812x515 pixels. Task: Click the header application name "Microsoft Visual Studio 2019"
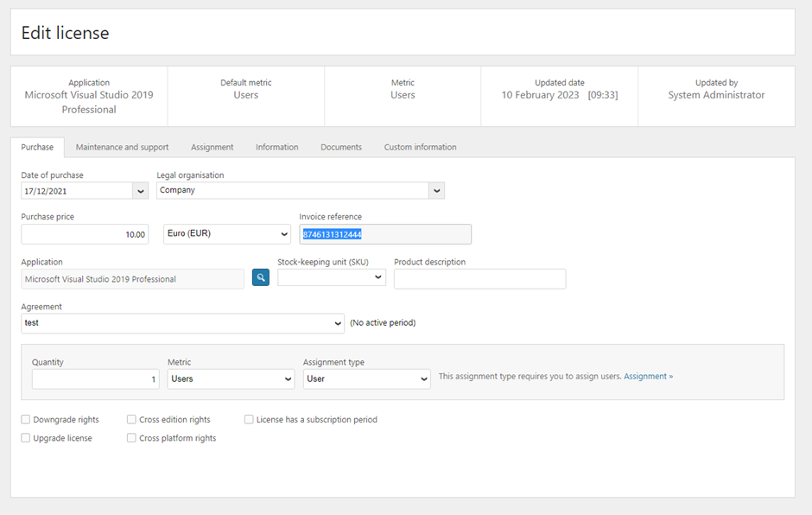89,95
